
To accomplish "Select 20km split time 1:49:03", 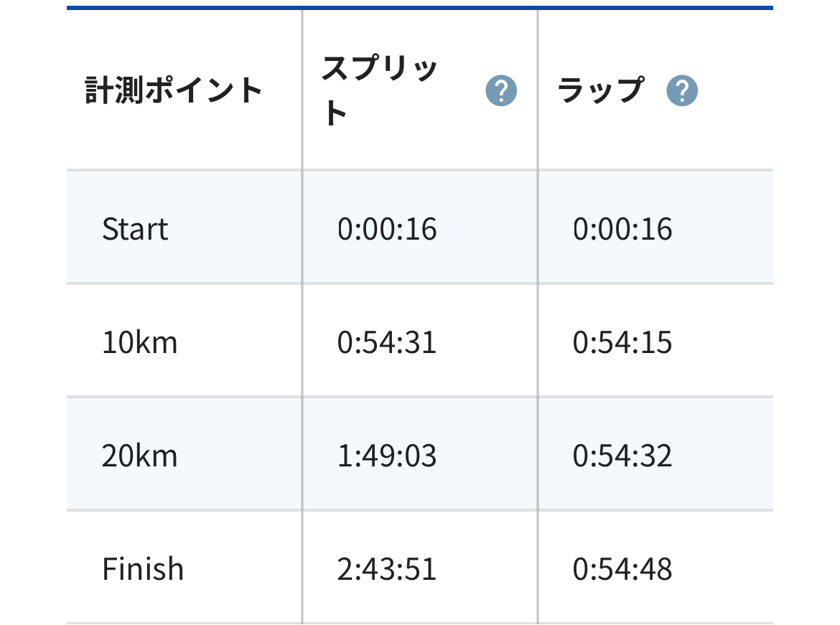I will 387,456.
